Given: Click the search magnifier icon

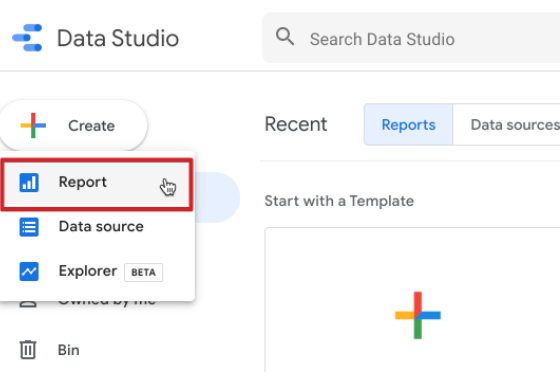Looking at the screenshot, I should tap(285, 37).
